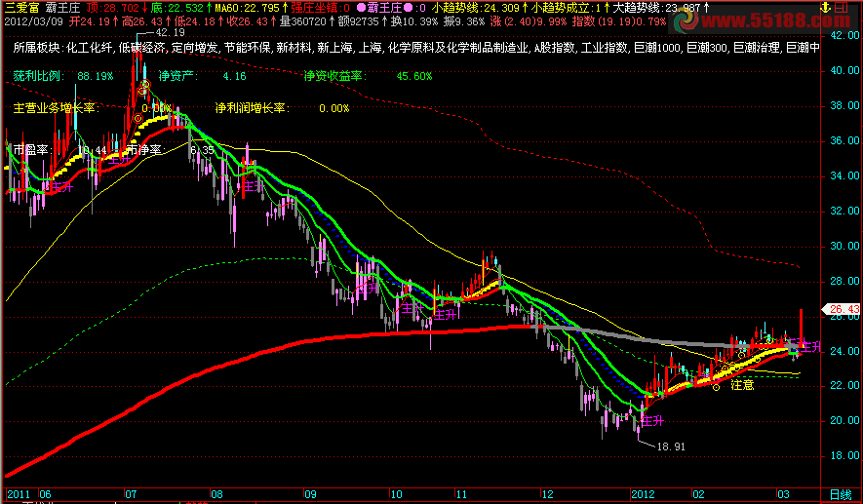Click the date 2012/03/09 in the header
This screenshot has width=863, height=504.
[32, 22]
